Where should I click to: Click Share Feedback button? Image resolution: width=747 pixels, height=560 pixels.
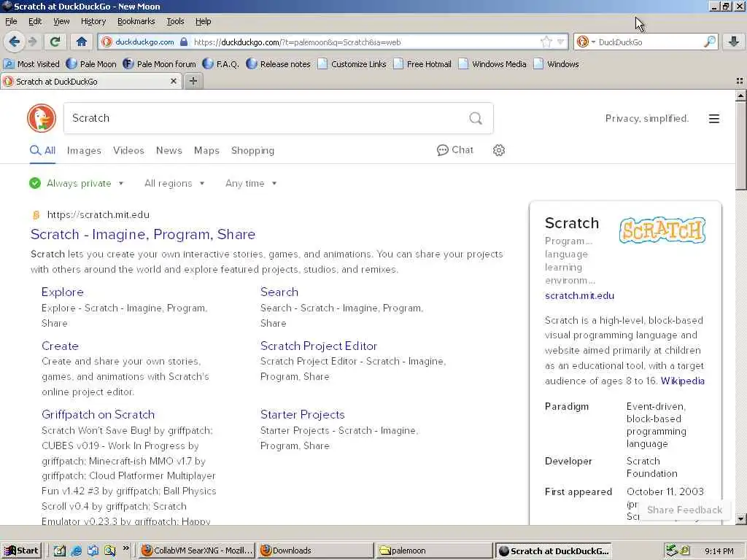click(x=684, y=510)
